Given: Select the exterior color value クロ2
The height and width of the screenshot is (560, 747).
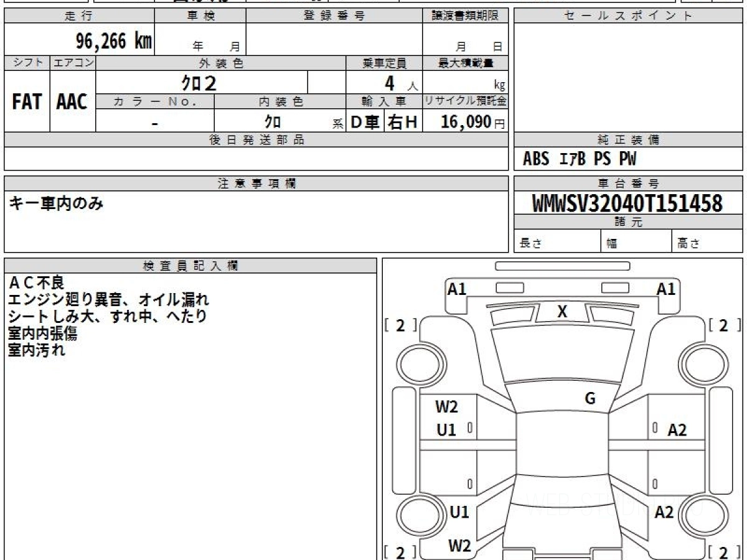Looking at the screenshot, I should pyautogui.click(x=199, y=83).
